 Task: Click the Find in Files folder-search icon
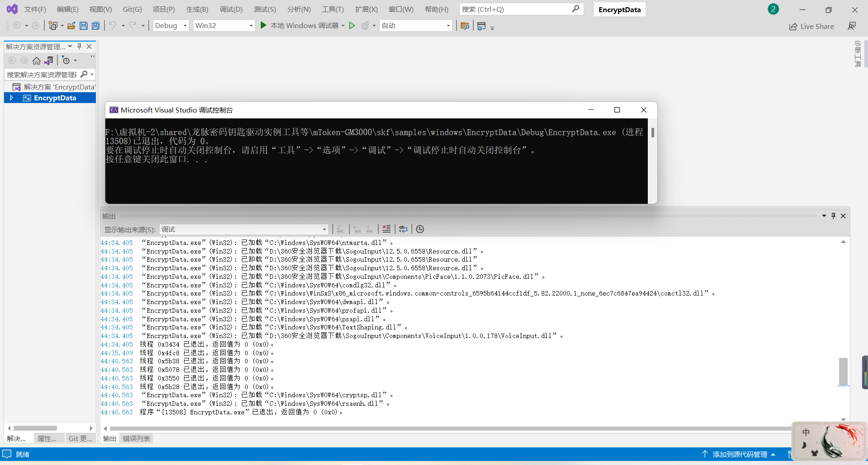pyautogui.click(x=465, y=26)
